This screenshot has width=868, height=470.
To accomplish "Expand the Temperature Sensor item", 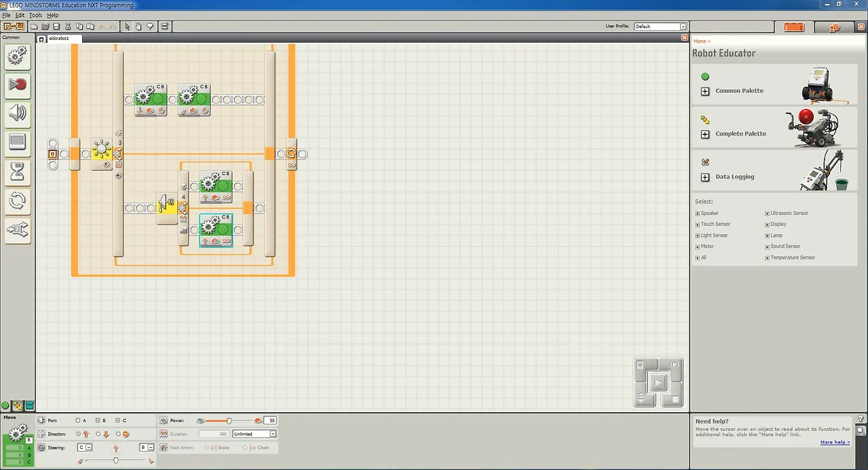I will tap(767, 258).
